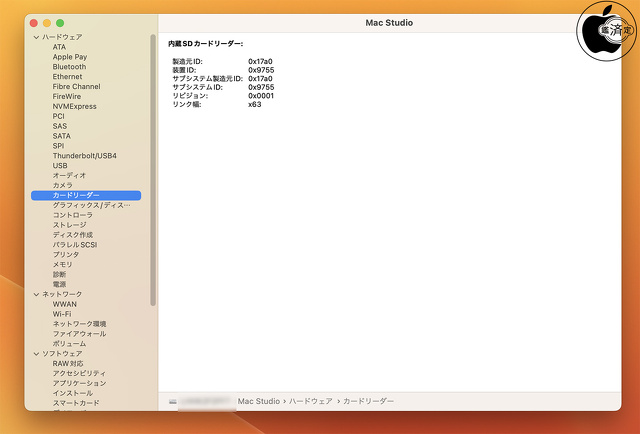Select ディスク作成 in the sidebar
The height and width of the screenshot is (434, 640).
[x=73, y=235]
